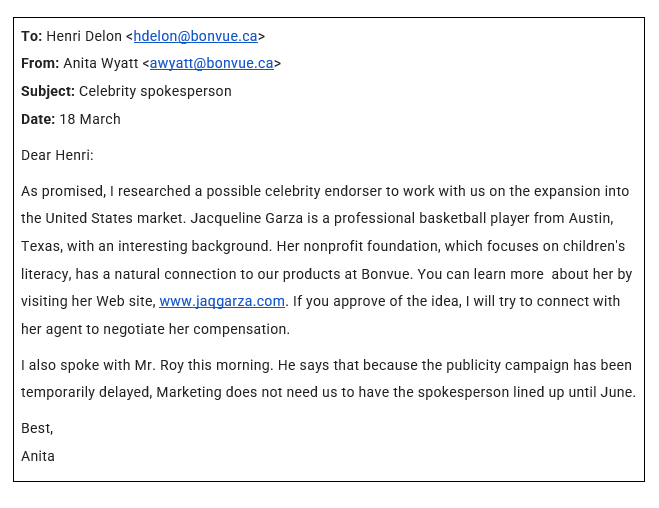
Task: Click the bold "Date:" label
Action: [x=38, y=119]
